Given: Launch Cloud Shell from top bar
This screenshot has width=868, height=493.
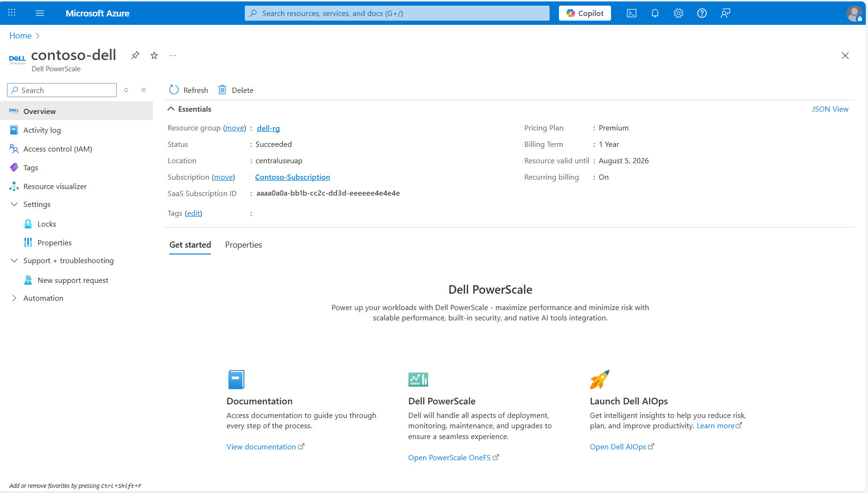Looking at the screenshot, I should coord(632,13).
